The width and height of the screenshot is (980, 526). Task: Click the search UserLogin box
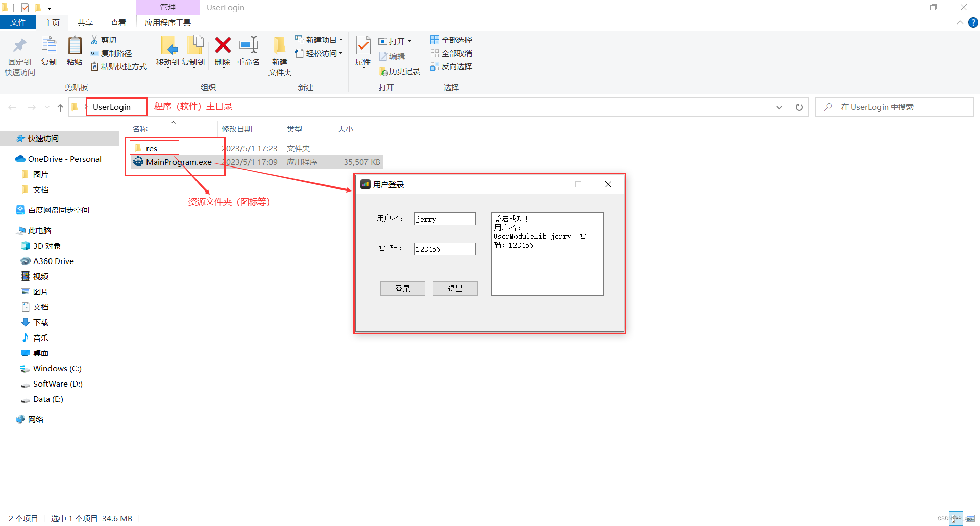pyautogui.click(x=894, y=107)
